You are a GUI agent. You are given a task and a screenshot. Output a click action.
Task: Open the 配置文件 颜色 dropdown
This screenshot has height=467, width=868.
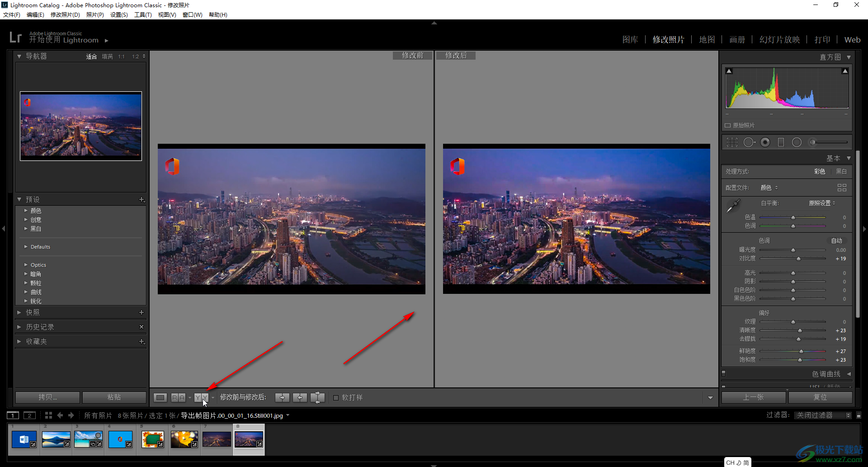tap(769, 188)
